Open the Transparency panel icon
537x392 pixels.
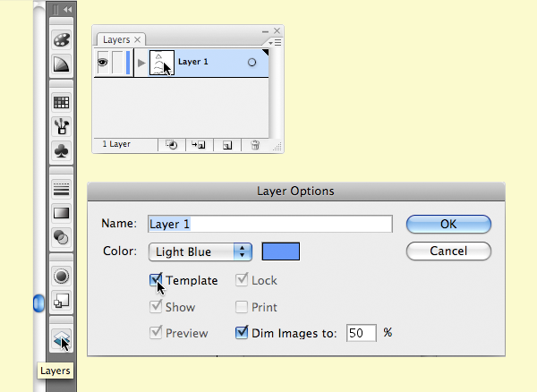pos(62,237)
